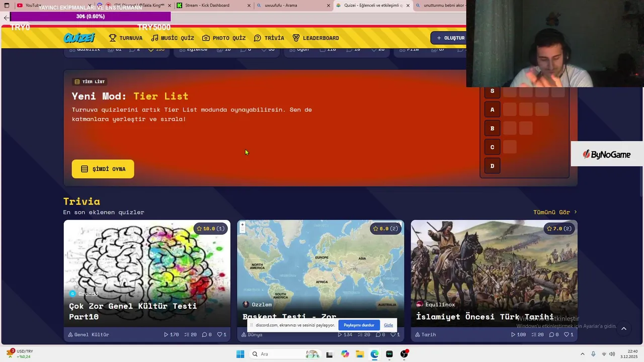Open the clock and date flyout
The width and height of the screenshot is (644, 362).
[x=629, y=354]
